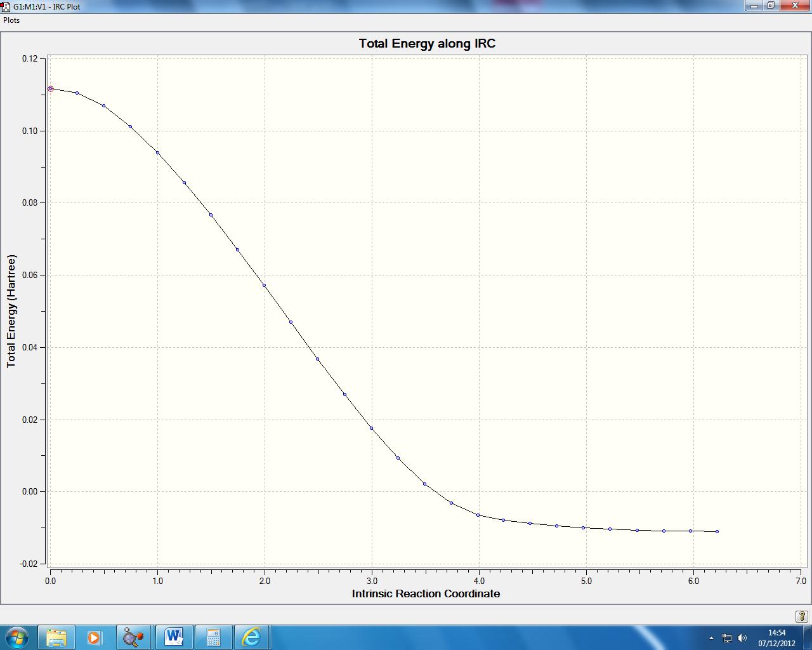Minimize the IRC Plot window

[754, 6]
